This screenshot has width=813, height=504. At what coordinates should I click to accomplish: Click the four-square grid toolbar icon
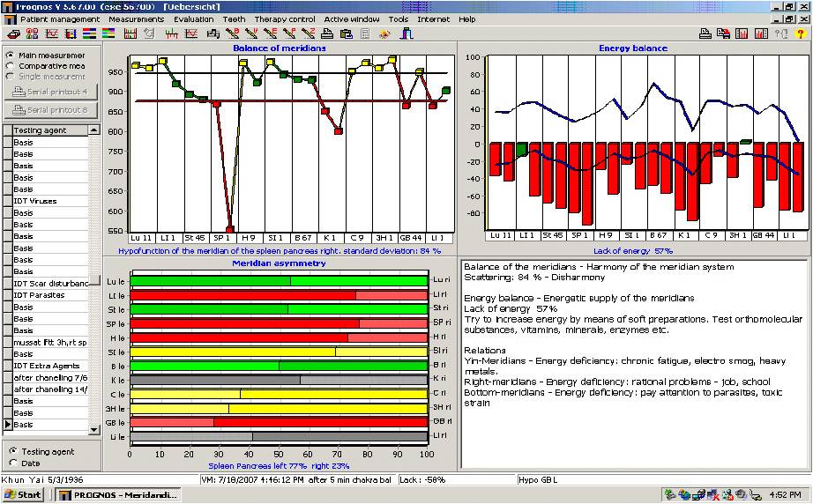pos(32,34)
